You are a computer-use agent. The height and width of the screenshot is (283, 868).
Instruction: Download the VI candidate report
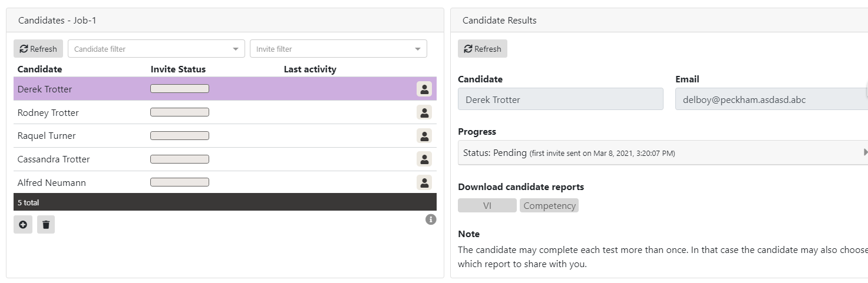click(487, 205)
